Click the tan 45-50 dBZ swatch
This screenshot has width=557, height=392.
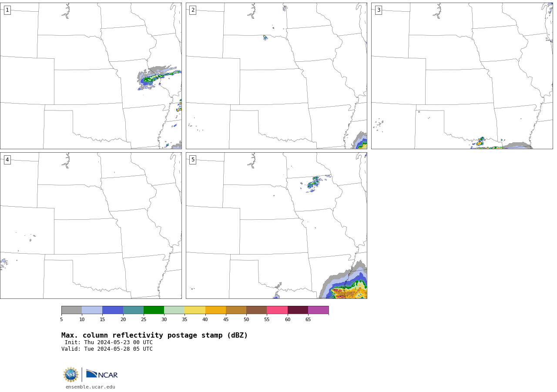[236, 310]
